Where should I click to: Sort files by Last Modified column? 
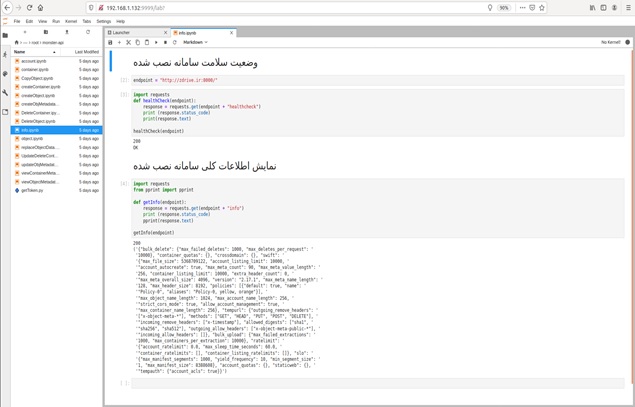click(81, 52)
